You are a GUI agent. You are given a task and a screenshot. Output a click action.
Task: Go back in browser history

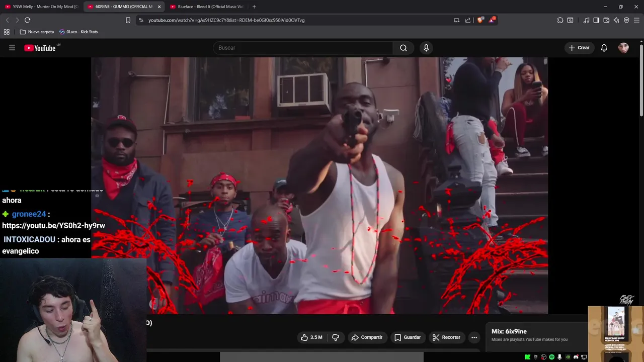(x=7, y=20)
